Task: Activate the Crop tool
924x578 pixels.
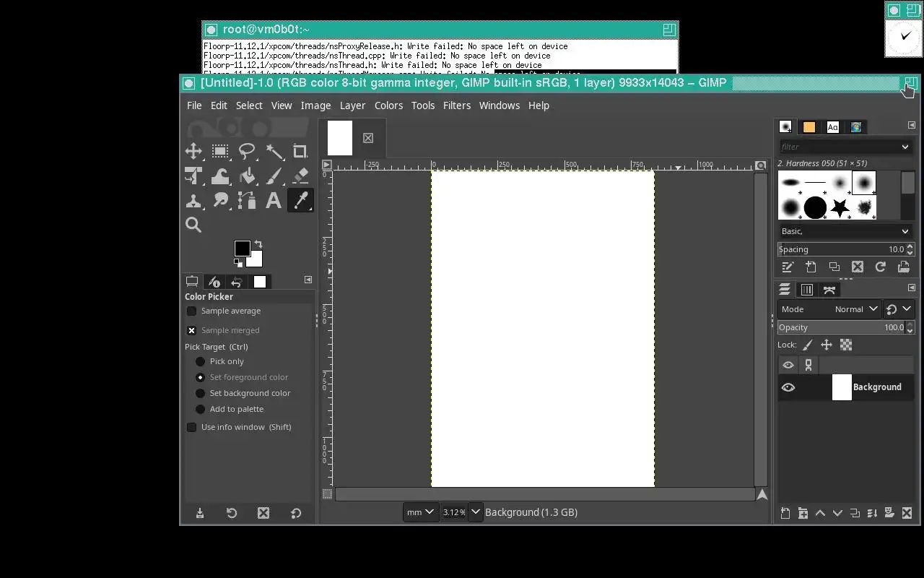Action: (x=300, y=151)
